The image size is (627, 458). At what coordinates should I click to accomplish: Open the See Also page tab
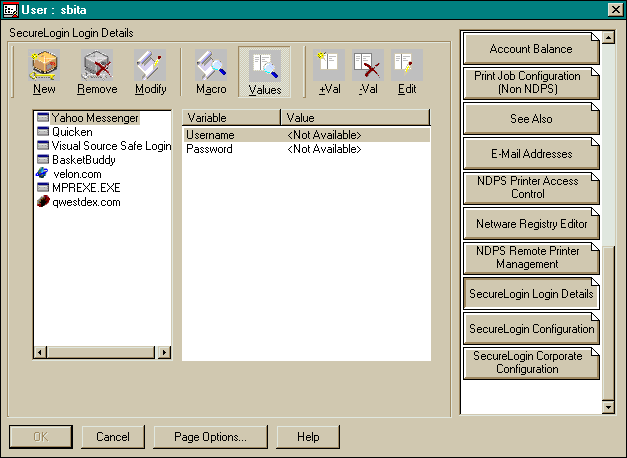(x=531, y=118)
